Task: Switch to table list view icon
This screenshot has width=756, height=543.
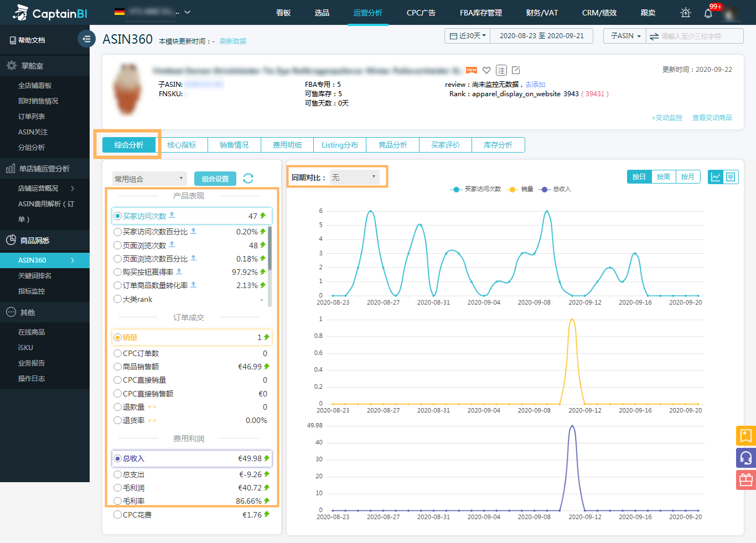Action: tap(731, 177)
